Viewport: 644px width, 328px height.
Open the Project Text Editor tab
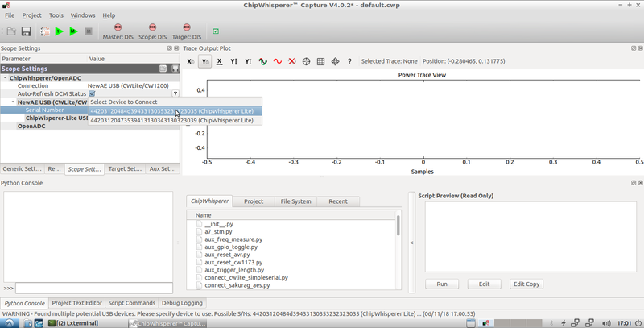point(76,303)
